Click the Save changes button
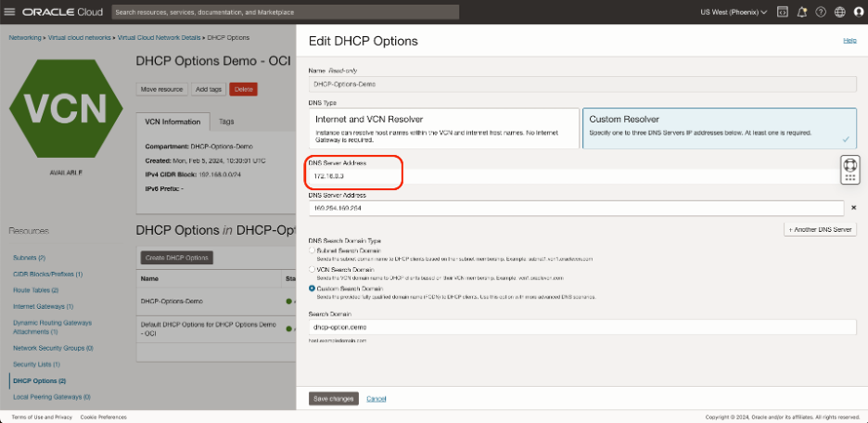The width and height of the screenshot is (868, 423). point(332,398)
